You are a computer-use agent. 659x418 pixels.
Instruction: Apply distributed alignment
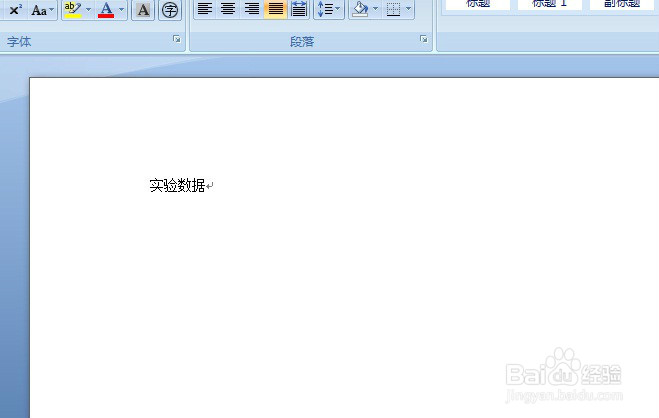pyautogui.click(x=299, y=9)
